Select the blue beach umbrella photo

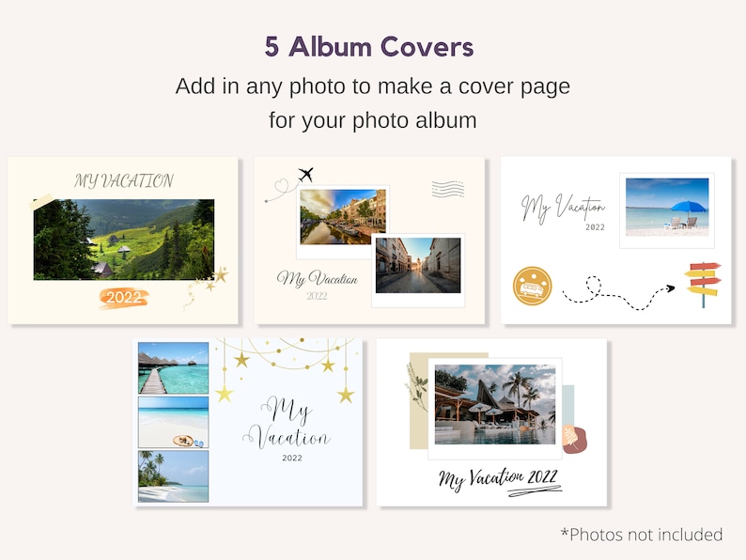click(x=667, y=207)
